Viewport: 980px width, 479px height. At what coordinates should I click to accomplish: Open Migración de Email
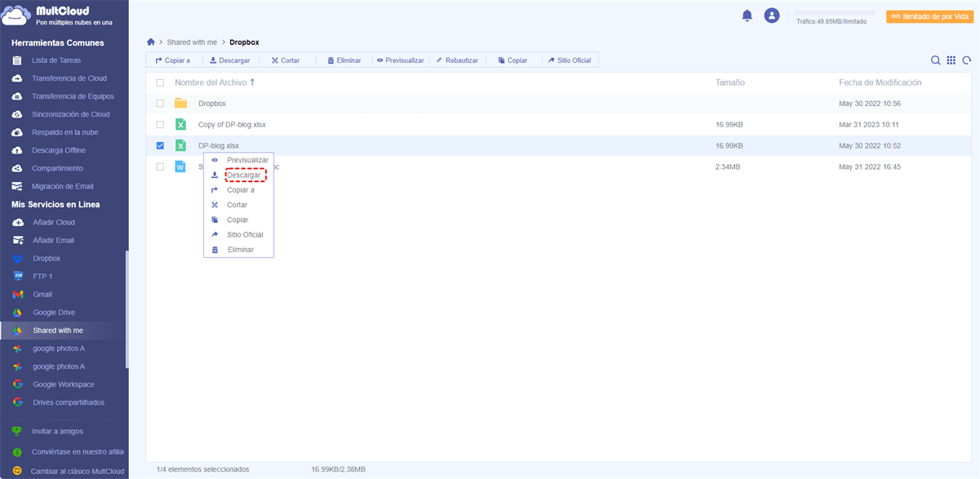click(63, 186)
